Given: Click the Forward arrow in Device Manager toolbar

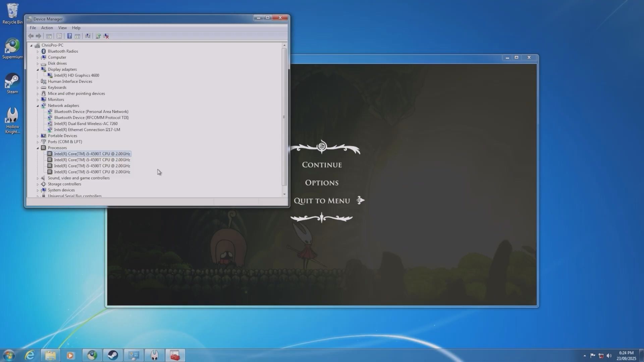Looking at the screenshot, I should click(39, 36).
